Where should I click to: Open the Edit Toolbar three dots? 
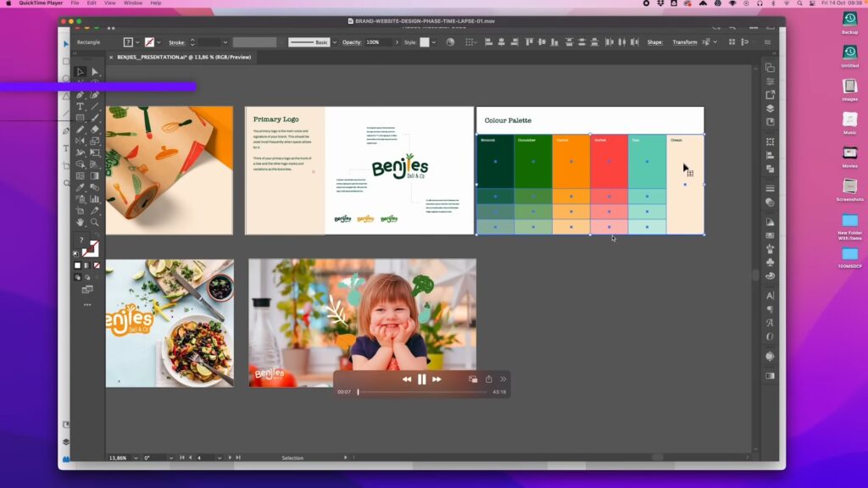click(87, 305)
